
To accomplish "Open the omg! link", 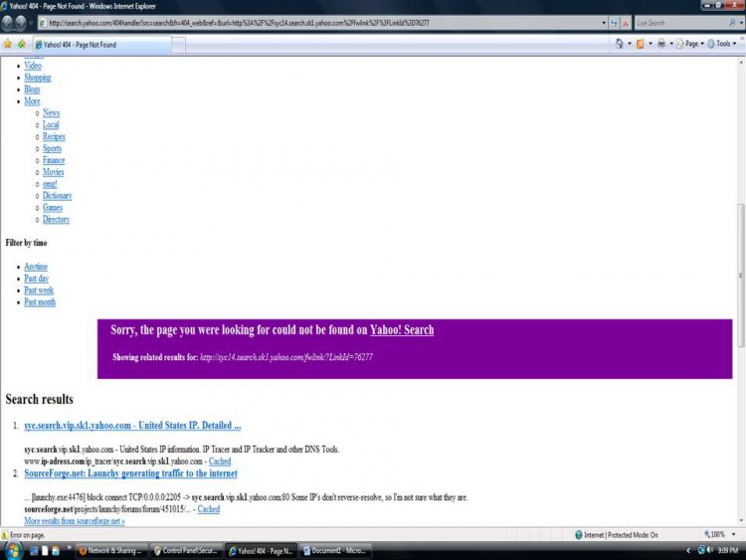I will pos(50,184).
